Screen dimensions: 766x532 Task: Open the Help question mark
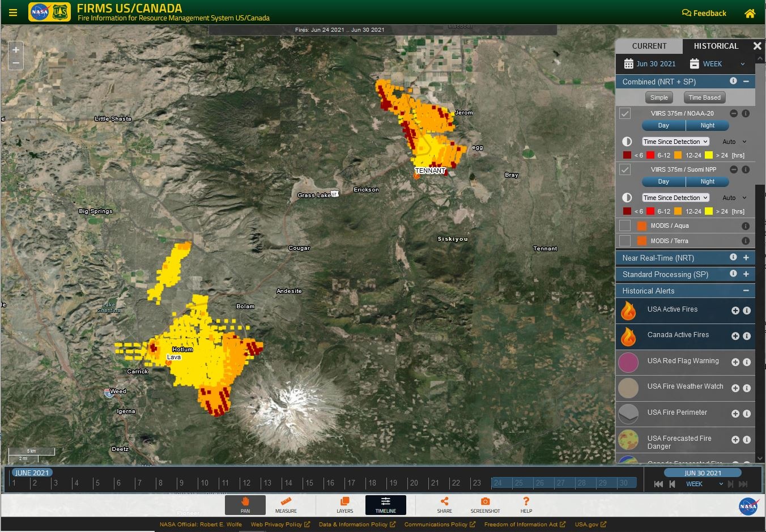coord(526,505)
